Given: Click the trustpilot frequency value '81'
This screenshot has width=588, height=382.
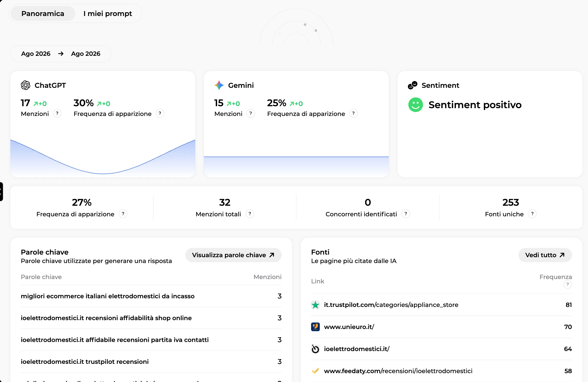Looking at the screenshot, I should pos(569,305).
